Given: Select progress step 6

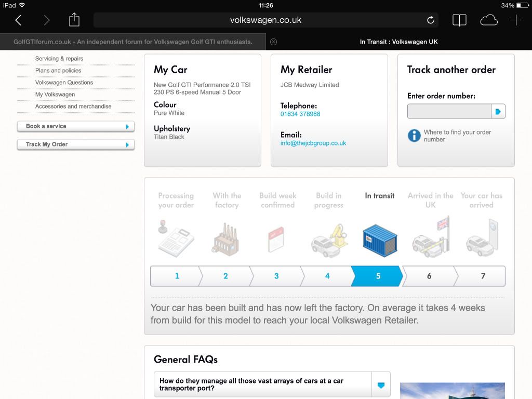Looking at the screenshot, I should point(429,276).
